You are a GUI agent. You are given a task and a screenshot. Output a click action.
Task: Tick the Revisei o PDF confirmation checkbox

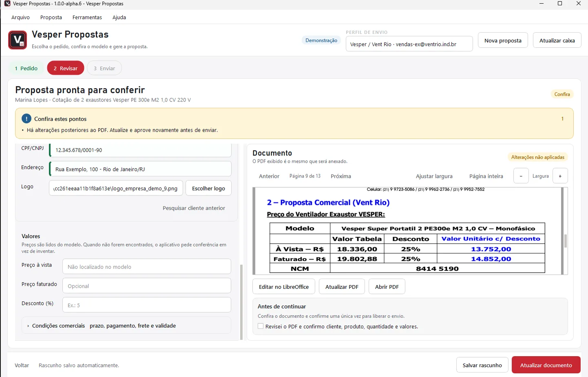point(261,326)
